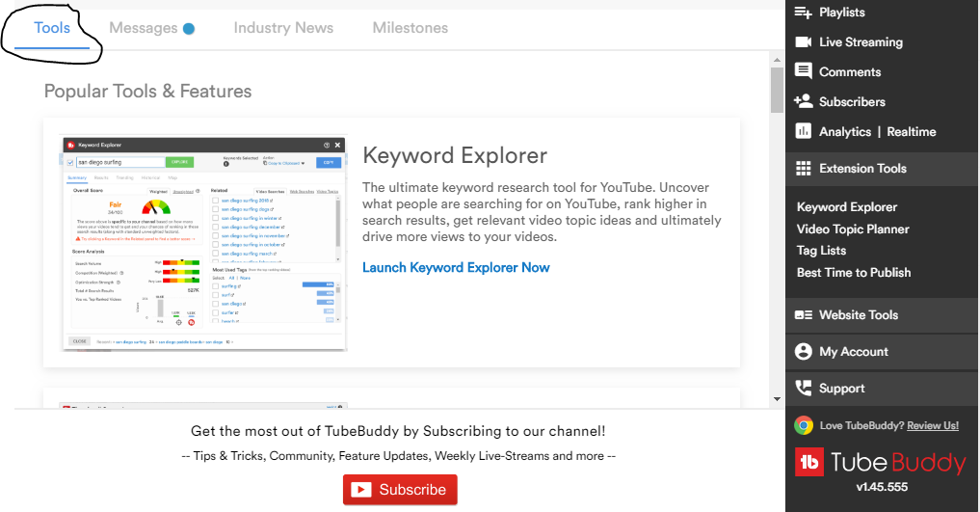The width and height of the screenshot is (980, 512).
Task: Open Best Time to Publish
Action: pyautogui.click(x=853, y=273)
